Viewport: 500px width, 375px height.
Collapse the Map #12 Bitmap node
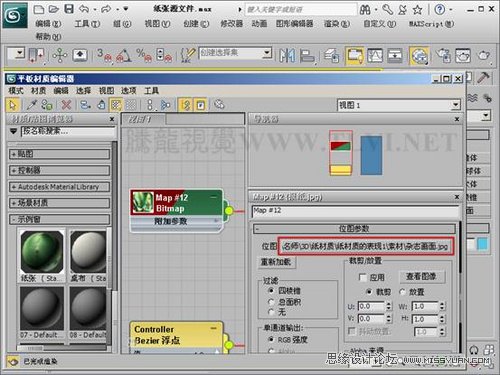213,197
